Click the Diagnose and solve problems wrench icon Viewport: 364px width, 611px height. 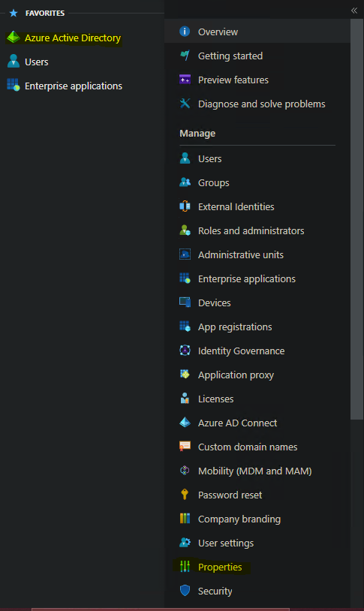coord(185,104)
